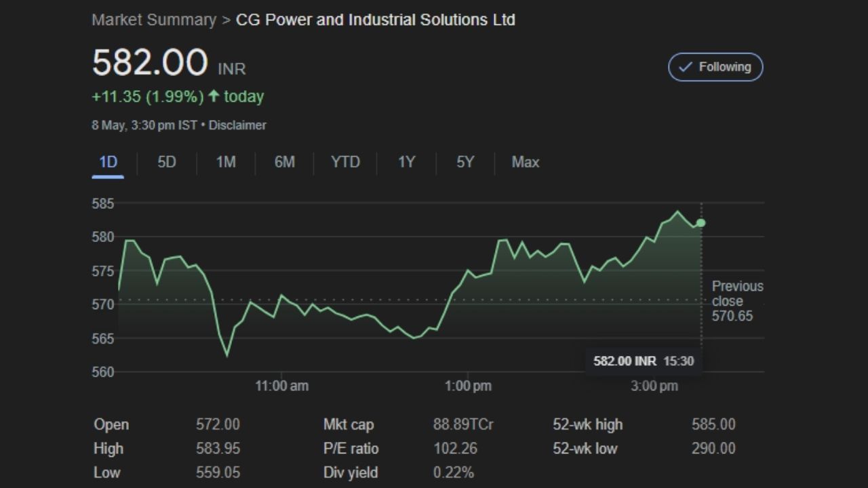Image resolution: width=868 pixels, height=488 pixels.
Task: Click the 3:00 pm axis label
Action: (x=654, y=386)
